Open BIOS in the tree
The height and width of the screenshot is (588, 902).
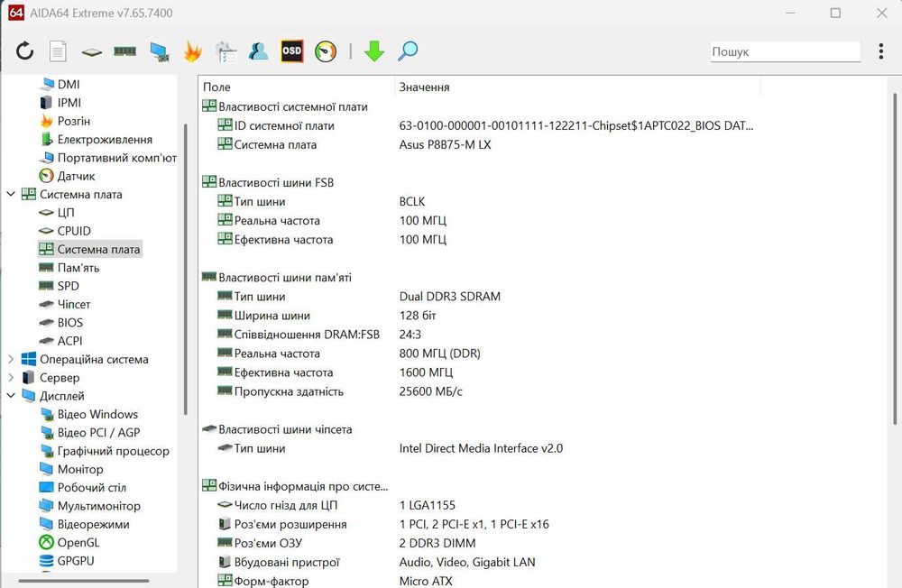tap(61, 323)
